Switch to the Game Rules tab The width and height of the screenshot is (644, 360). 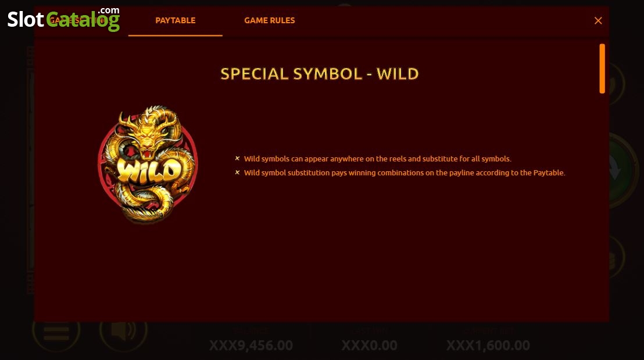point(270,20)
